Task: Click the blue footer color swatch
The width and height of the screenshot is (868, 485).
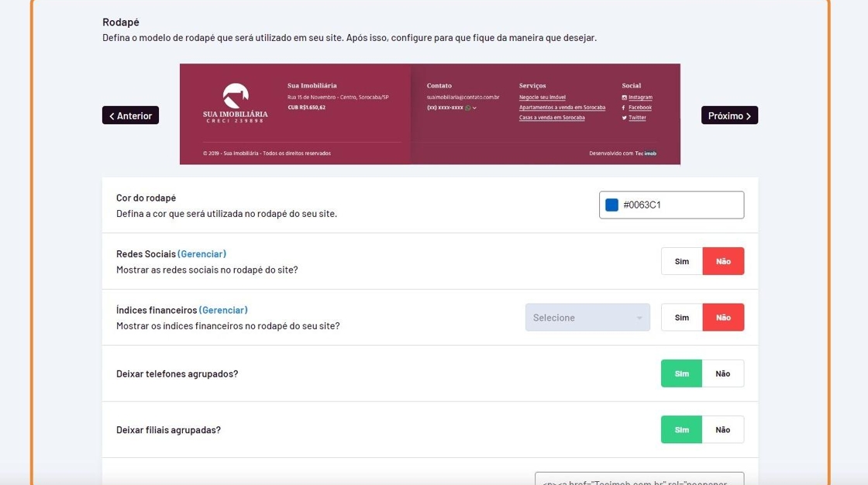Action: point(611,205)
